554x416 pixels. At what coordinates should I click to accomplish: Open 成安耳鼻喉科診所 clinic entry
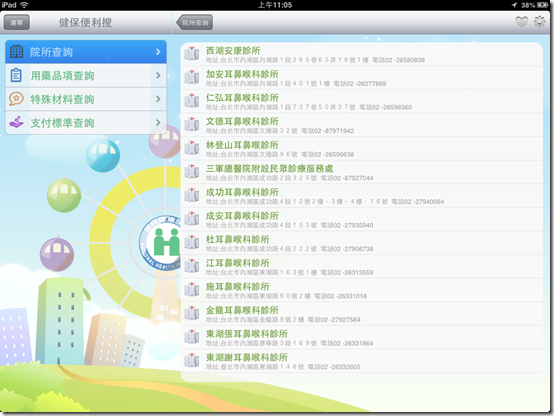(x=362, y=220)
